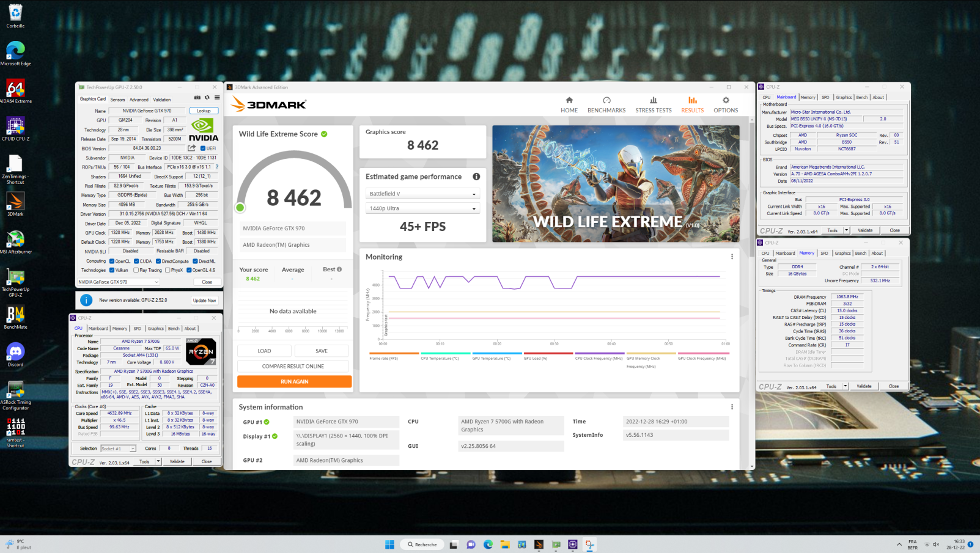Click the LOAD button in 3DMark
The height and width of the screenshot is (553, 980).
(x=264, y=351)
